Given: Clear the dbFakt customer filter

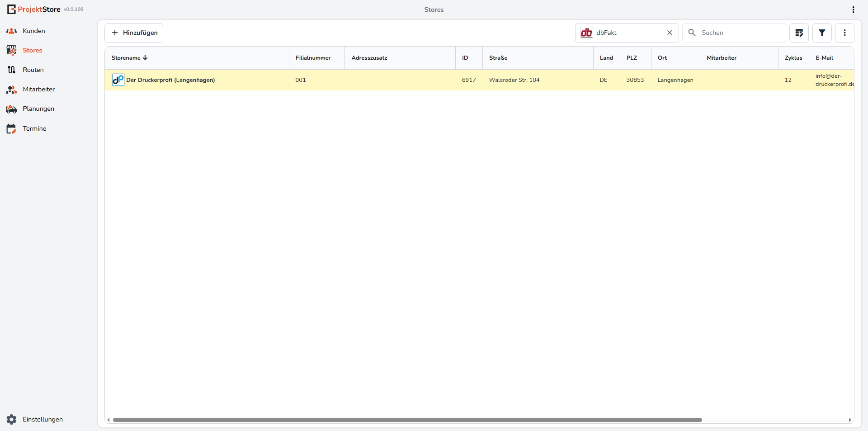Looking at the screenshot, I should (x=670, y=33).
